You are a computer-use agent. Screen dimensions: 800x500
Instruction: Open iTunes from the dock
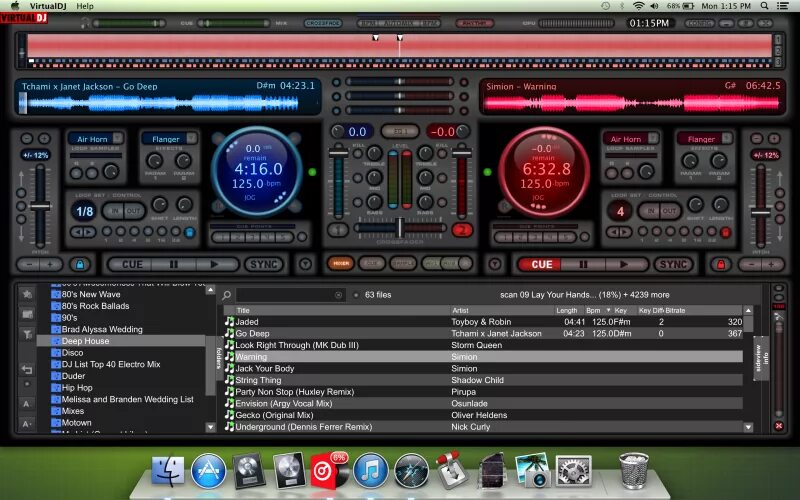371,470
